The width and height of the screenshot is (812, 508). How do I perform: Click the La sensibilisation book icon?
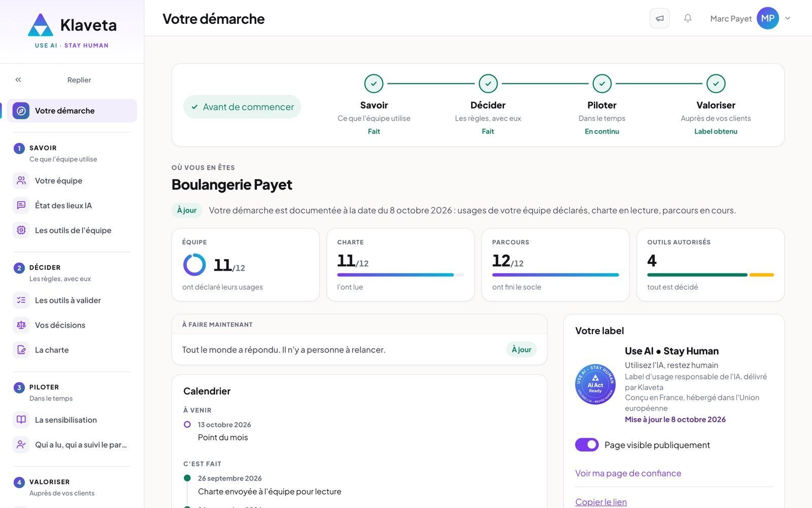click(x=21, y=420)
